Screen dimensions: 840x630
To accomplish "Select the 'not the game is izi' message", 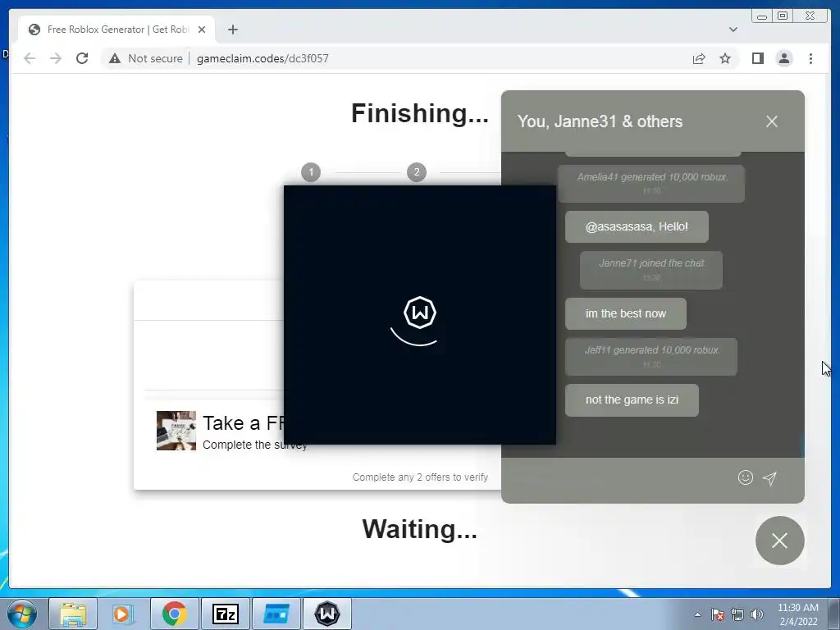I will click(x=632, y=399).
